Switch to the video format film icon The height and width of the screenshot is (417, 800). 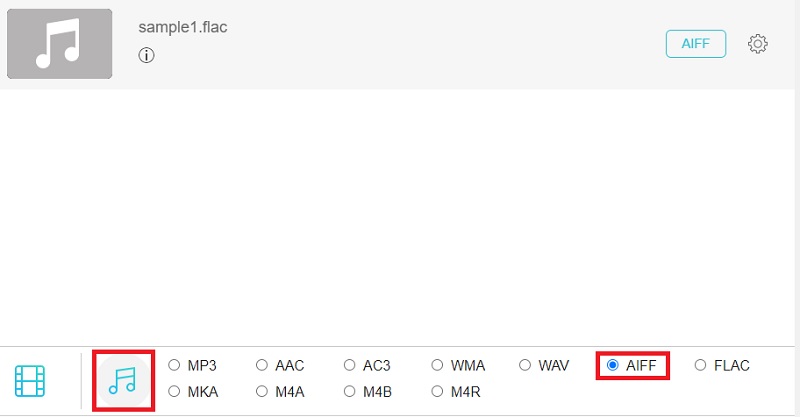point(30,380)
